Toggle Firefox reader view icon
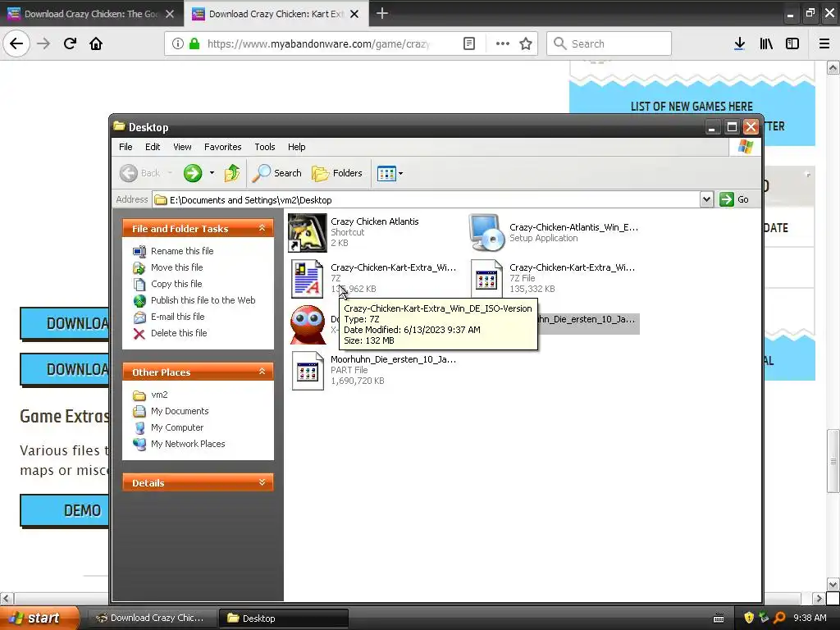The width and height of the screenshot is (840, 630). click(468, 43)
